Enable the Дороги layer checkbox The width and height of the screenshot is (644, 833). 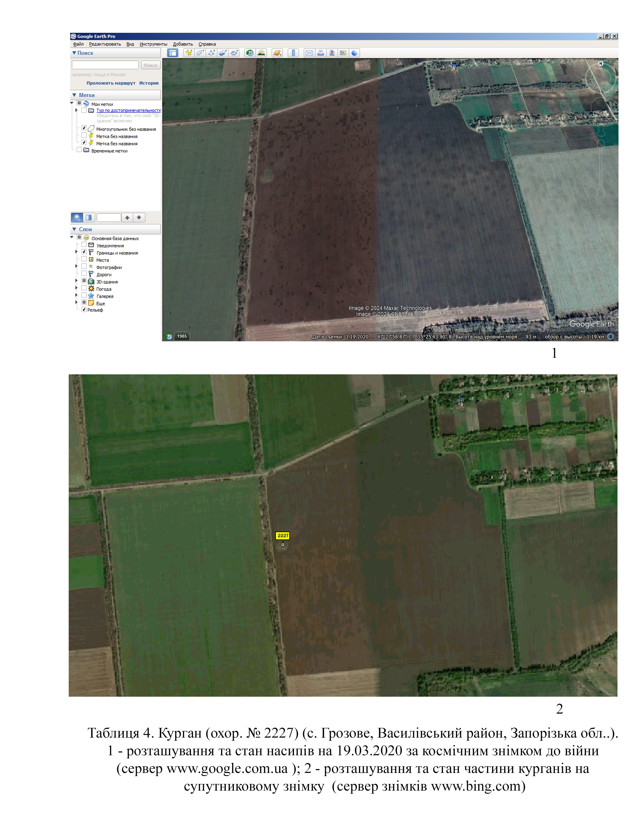tap(84, 274)
